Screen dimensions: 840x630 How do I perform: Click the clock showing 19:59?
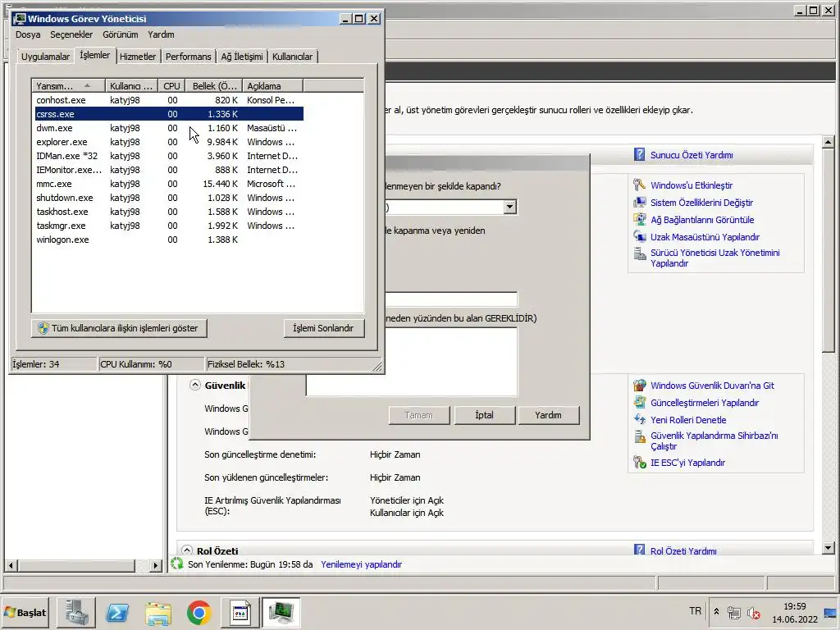point(794,606)
